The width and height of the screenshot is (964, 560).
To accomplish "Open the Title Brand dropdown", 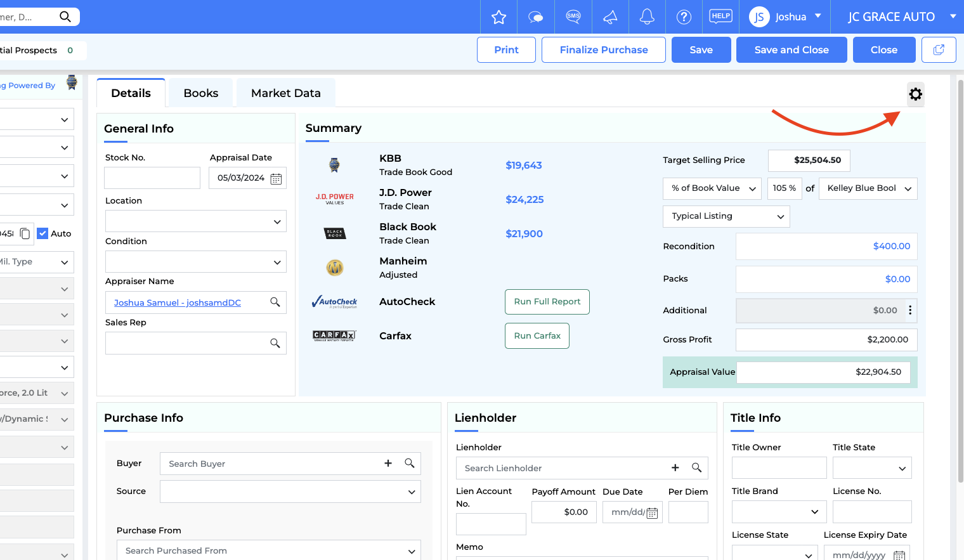I will pos(779,512).
